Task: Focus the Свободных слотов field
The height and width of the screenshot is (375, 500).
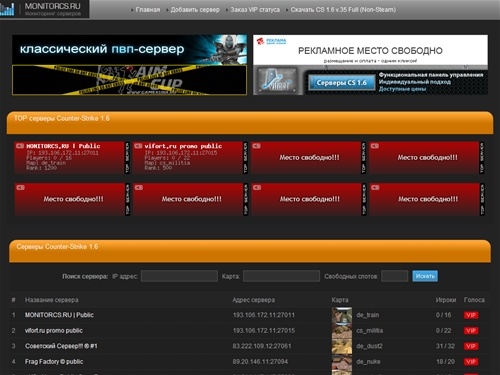Action: point(395,276)
